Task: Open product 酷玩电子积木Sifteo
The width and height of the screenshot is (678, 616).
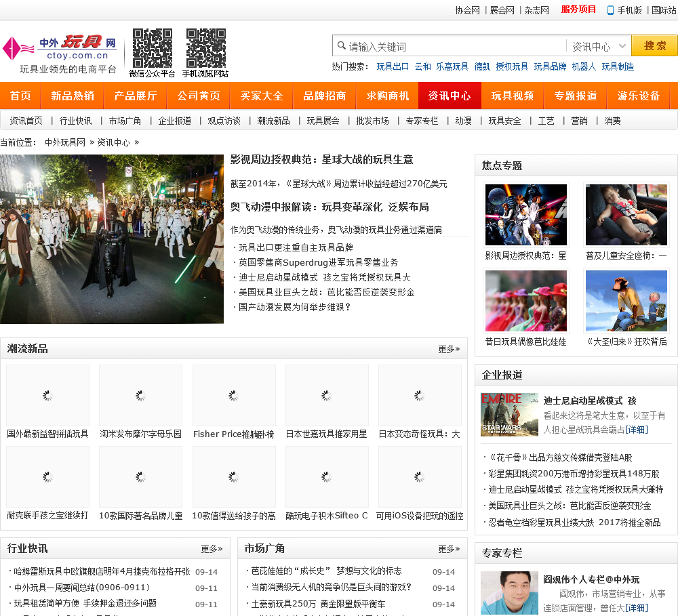Action: 327,516
